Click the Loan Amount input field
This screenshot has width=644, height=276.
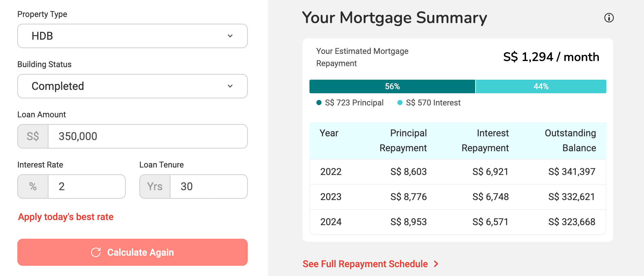coord(147,136)
